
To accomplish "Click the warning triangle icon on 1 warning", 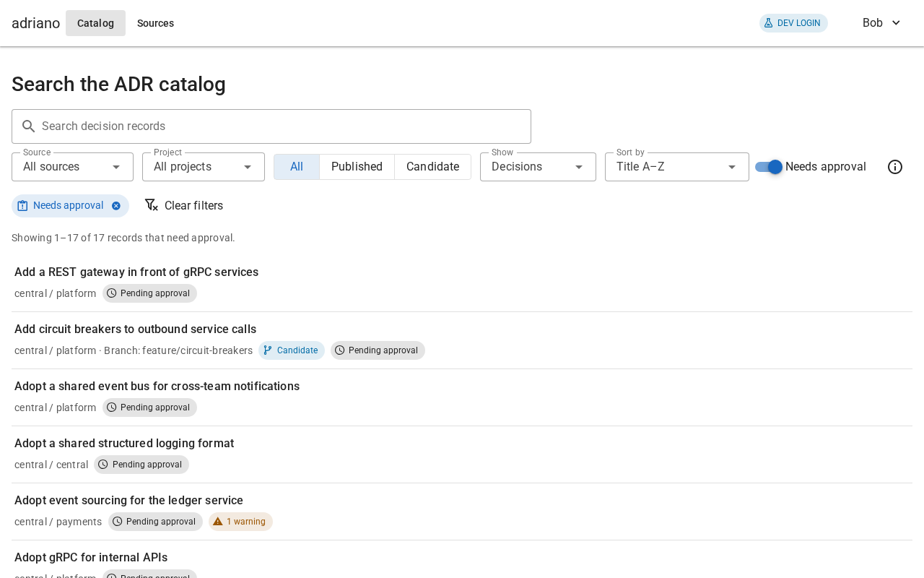I will tap(218, 522).
